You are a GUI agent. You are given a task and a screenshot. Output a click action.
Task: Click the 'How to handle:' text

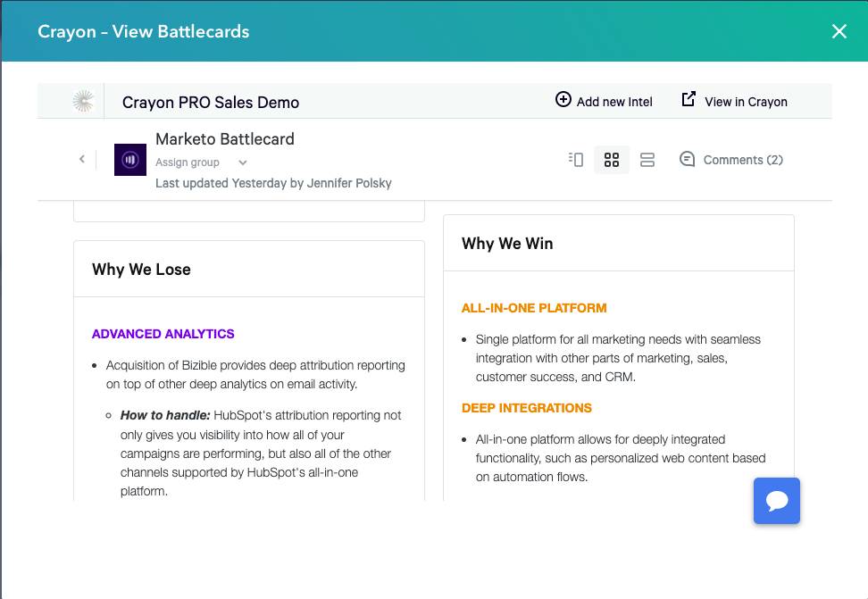pos(165,415)
